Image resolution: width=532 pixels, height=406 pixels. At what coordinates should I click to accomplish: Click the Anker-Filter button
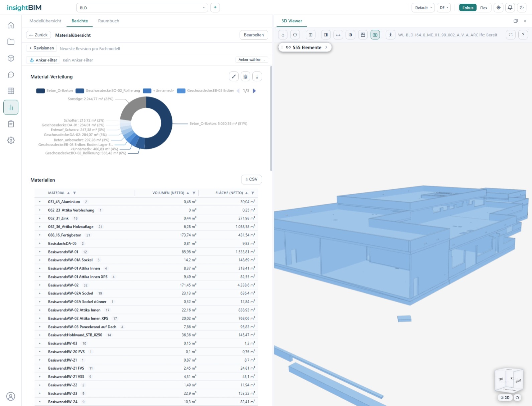point(43,60)
